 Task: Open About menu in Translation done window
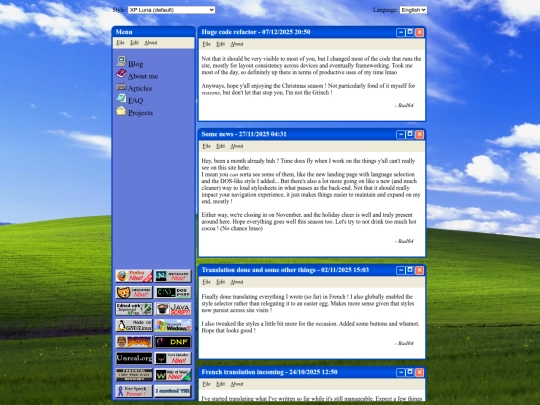pyautogui.click(x=237, y=282)
